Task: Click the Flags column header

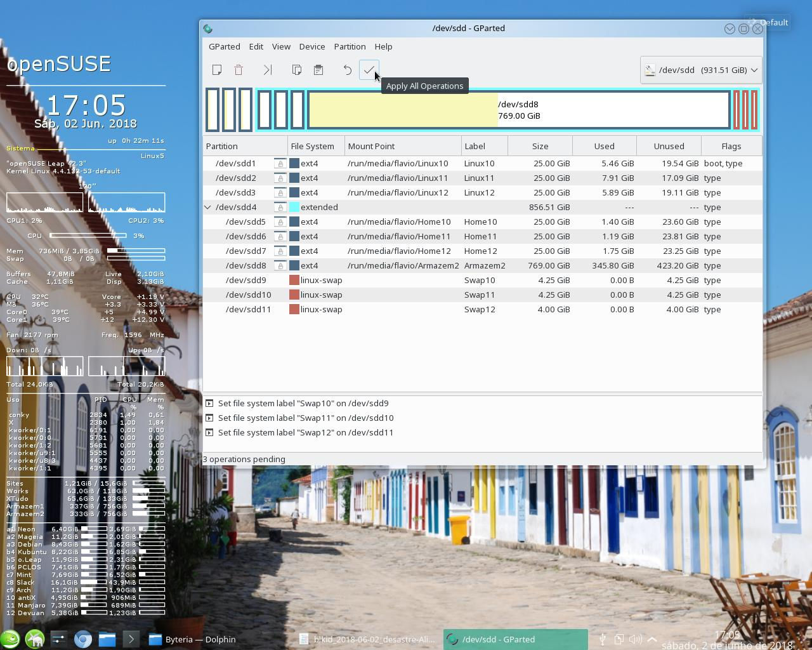Action: 731,146
